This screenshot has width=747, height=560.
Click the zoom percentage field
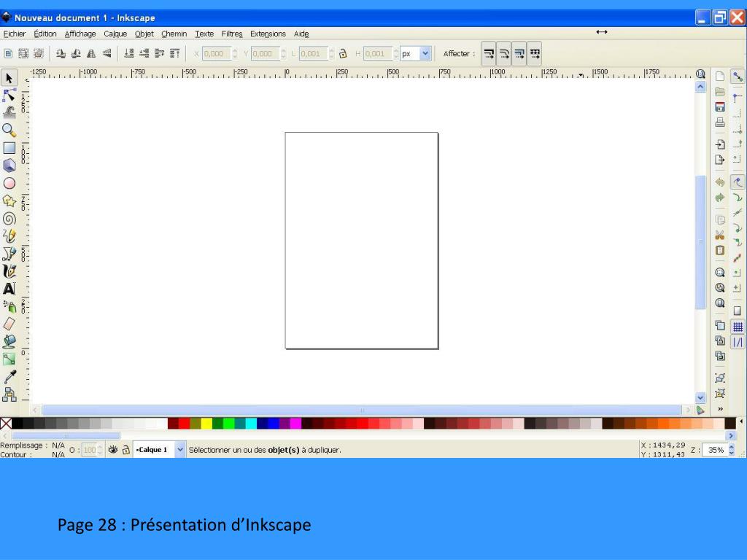coord(715,450)
